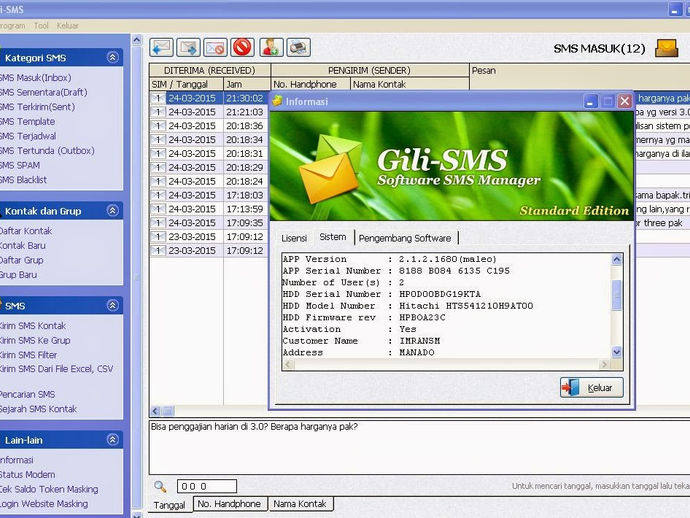The width and height of the screenshot is (690, 518).
Task: Select the Sistem tab
Action: point(333,237)
